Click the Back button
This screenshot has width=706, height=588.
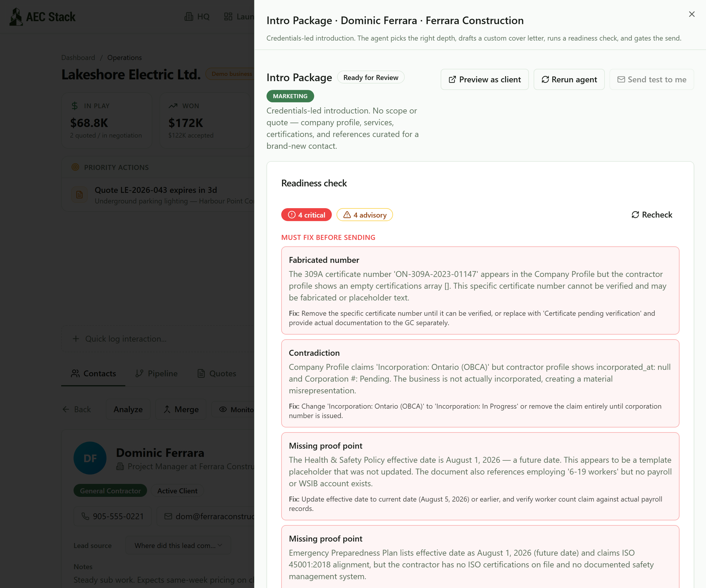(77, 409)
